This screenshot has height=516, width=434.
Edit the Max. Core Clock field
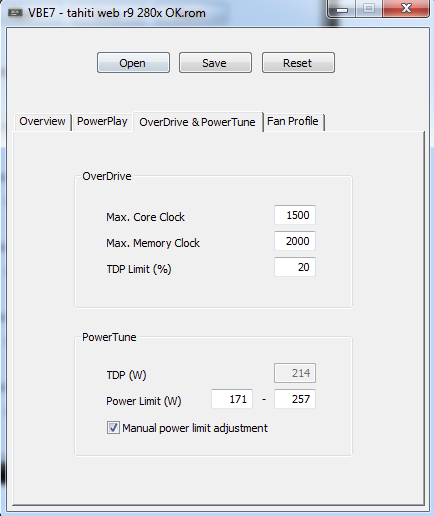[295, 215]
